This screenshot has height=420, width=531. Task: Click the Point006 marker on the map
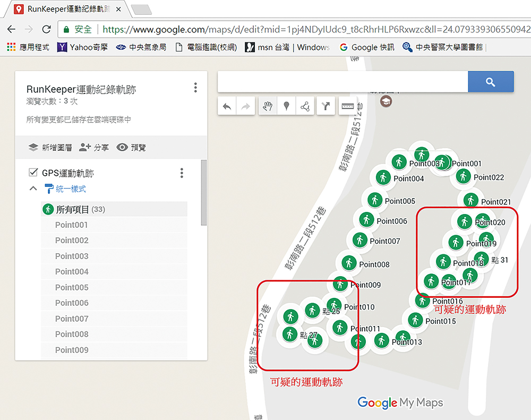(366, 220)
